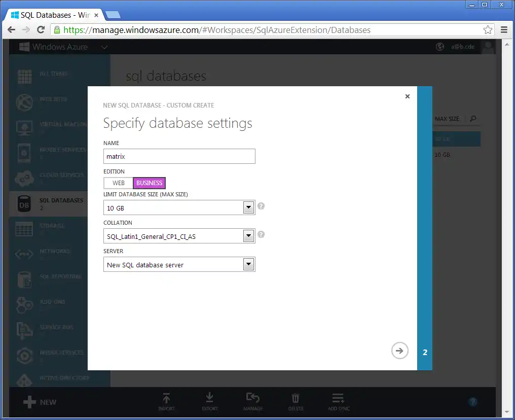Viewport: 515px width, 420px height.
Task: Open Media Services in sidebar
Action: [49, 356]
